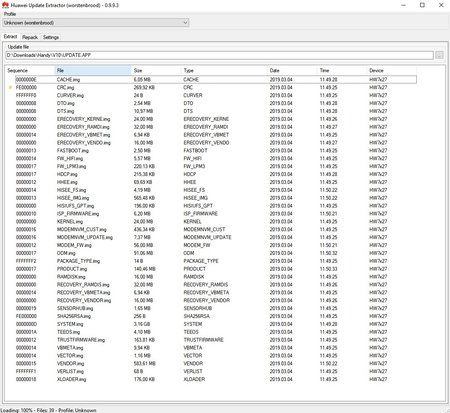Image resolution: width=450 pixels, height=413 pixels.
Task: Select the ERECOVERY_KERNE.img row
Action: [x=216, y=119]
